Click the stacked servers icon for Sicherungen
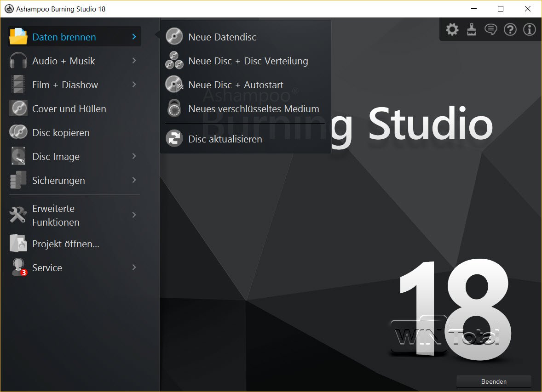Viewport: 542px width, 392px height. pyautogui.click(x=18, y=180)
